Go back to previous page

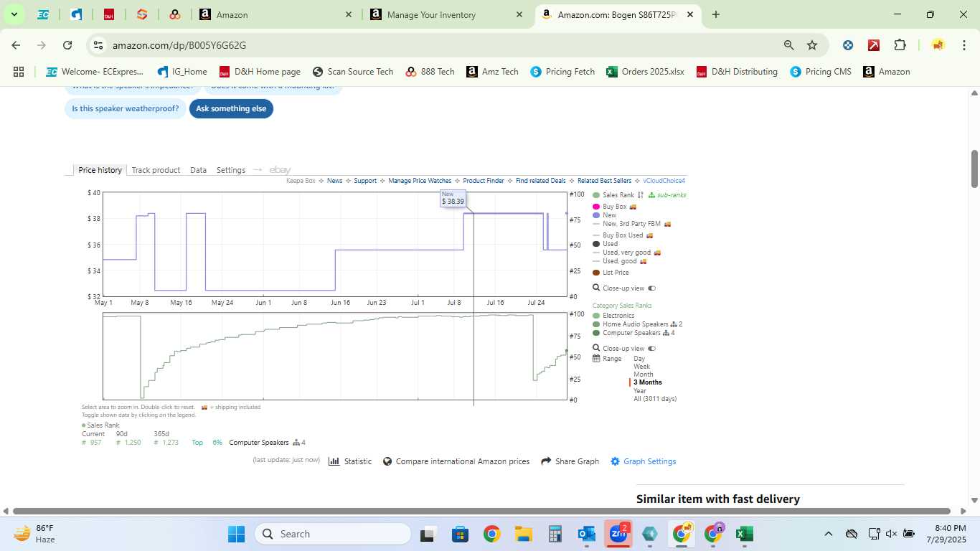[16, 45]
